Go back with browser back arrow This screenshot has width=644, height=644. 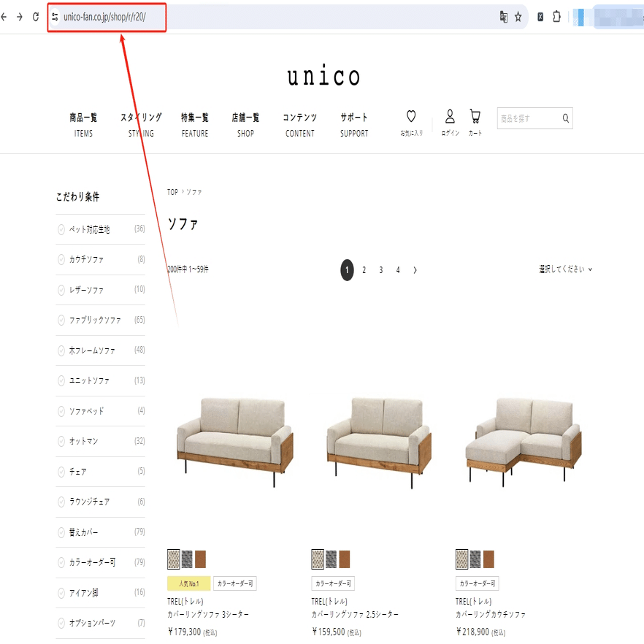(4, 17)
